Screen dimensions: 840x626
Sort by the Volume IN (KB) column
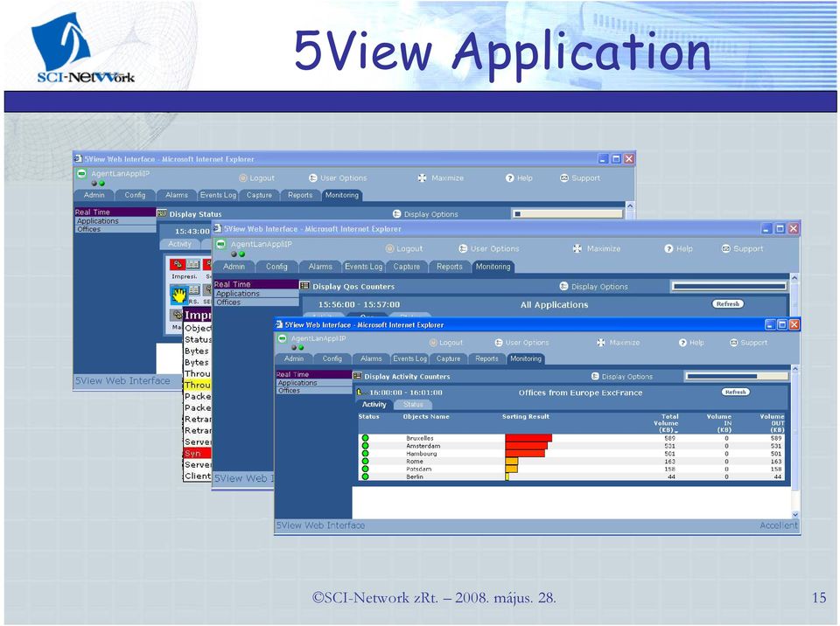(x=719, y=423)
